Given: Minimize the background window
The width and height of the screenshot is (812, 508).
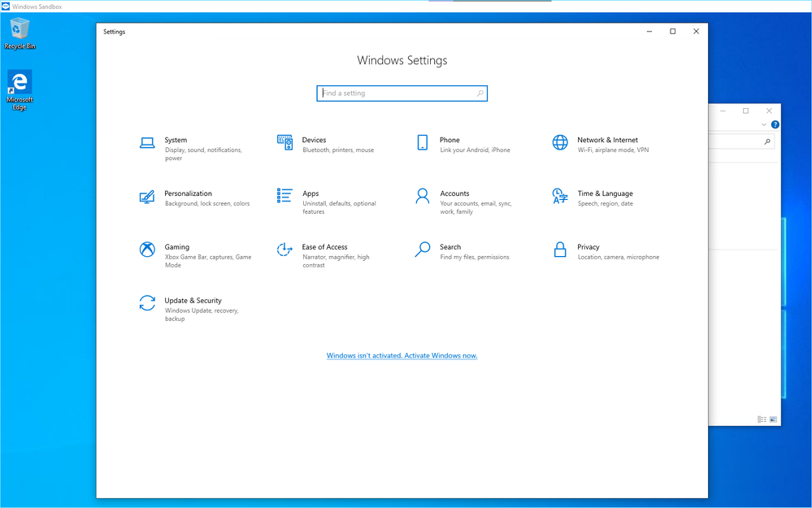Looking at the screenshot, I should [723, 111].
